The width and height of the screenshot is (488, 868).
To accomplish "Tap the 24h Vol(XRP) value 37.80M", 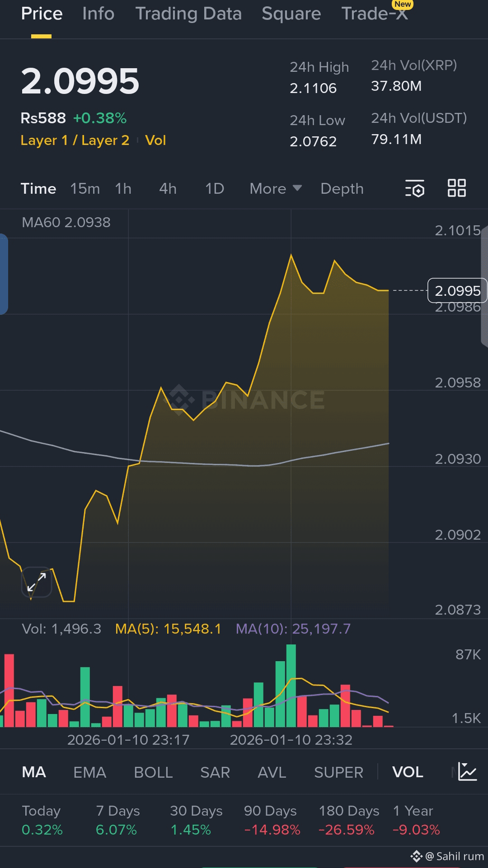I will (x=396, y=86).
